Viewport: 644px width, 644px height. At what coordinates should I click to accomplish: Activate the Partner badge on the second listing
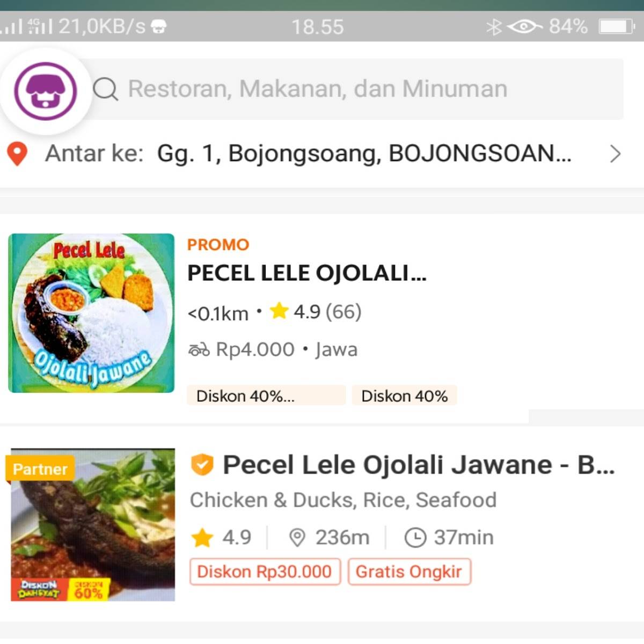40,469
